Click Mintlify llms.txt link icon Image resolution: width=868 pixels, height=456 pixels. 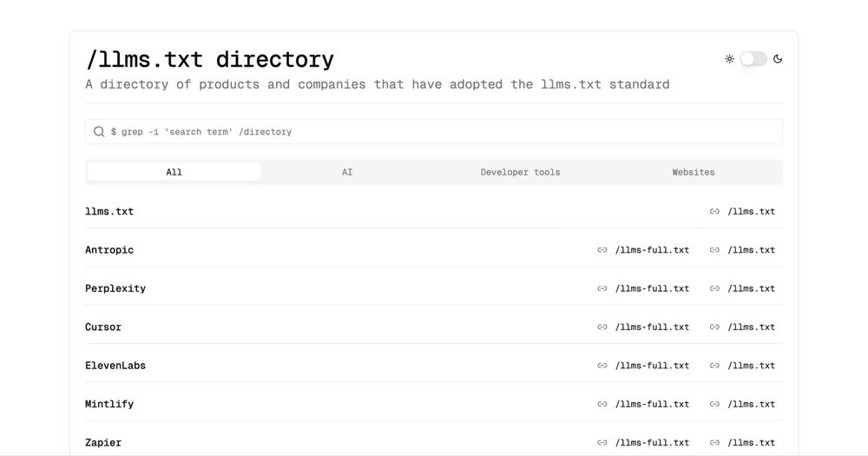coord(714,404)
